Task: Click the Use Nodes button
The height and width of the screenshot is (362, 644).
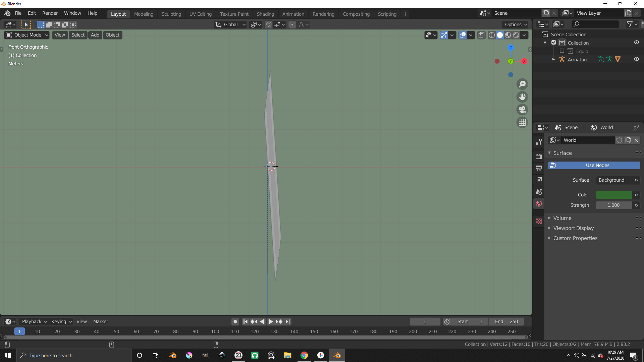Action: coord(594,166)
